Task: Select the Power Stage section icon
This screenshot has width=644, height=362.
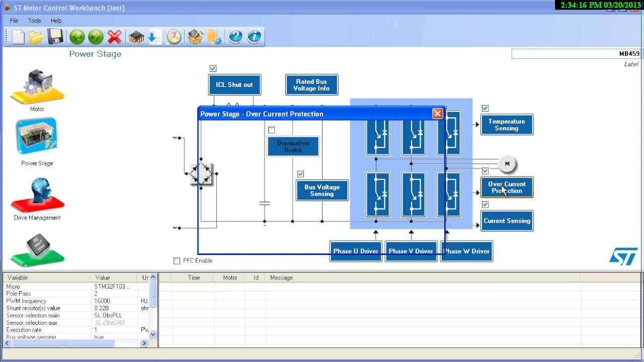Action: tap(37, 136)
